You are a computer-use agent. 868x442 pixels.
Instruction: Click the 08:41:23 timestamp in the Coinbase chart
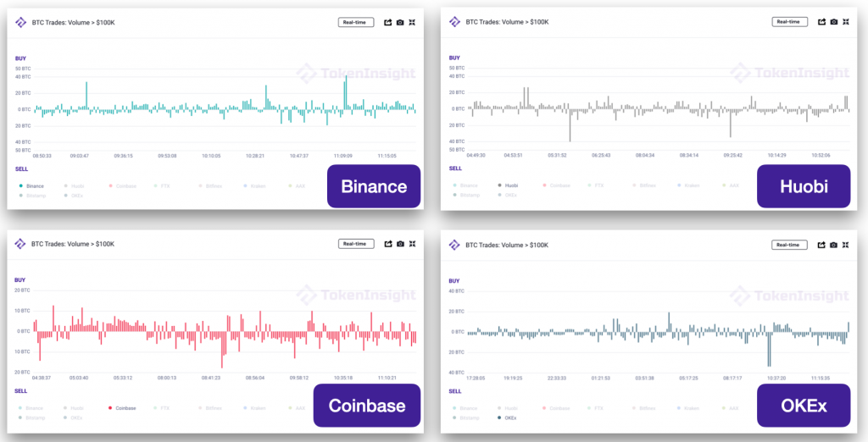[x=211, y=378]
